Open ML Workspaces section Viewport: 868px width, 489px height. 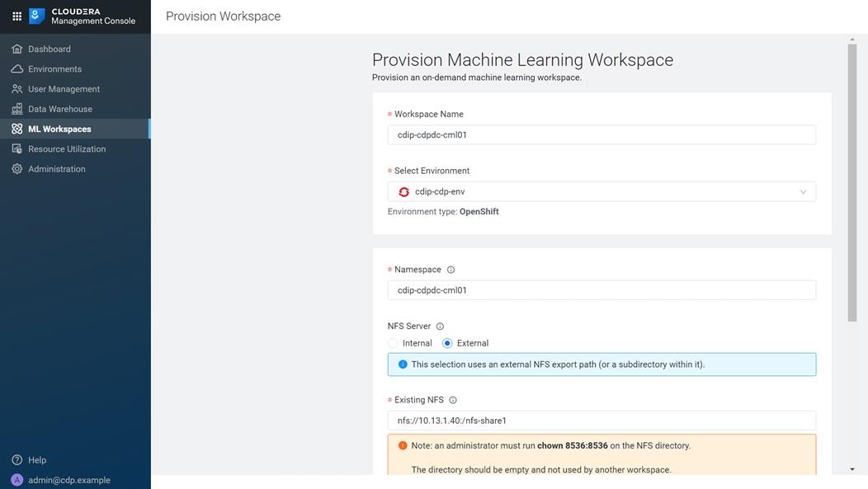[75, 129]
